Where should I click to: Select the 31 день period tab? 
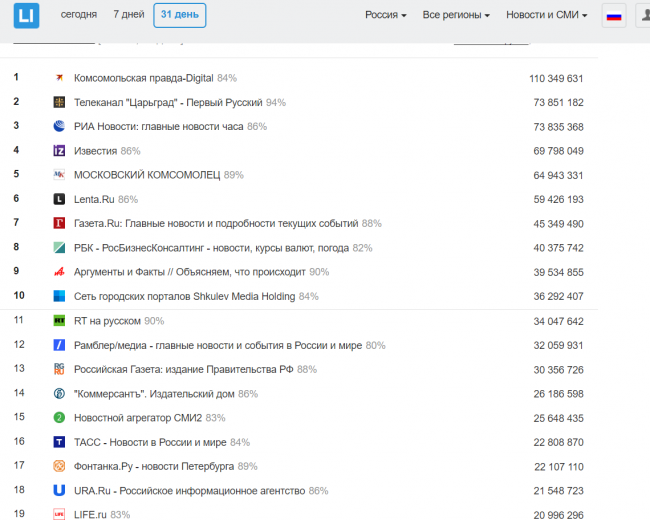click(x=179, y=15)
